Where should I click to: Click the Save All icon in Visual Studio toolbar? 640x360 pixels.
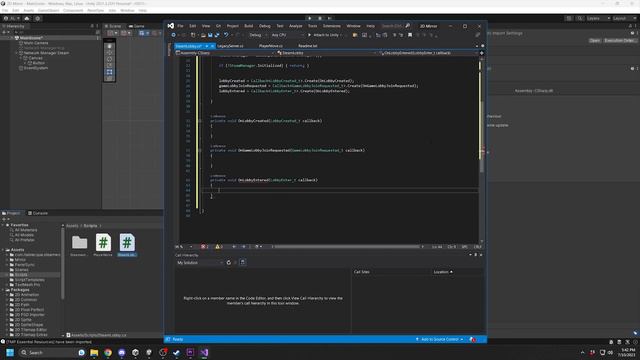tap(217, 35)
